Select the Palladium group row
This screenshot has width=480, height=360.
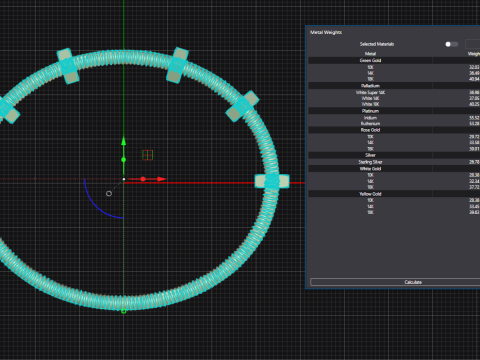coord(394,86)
